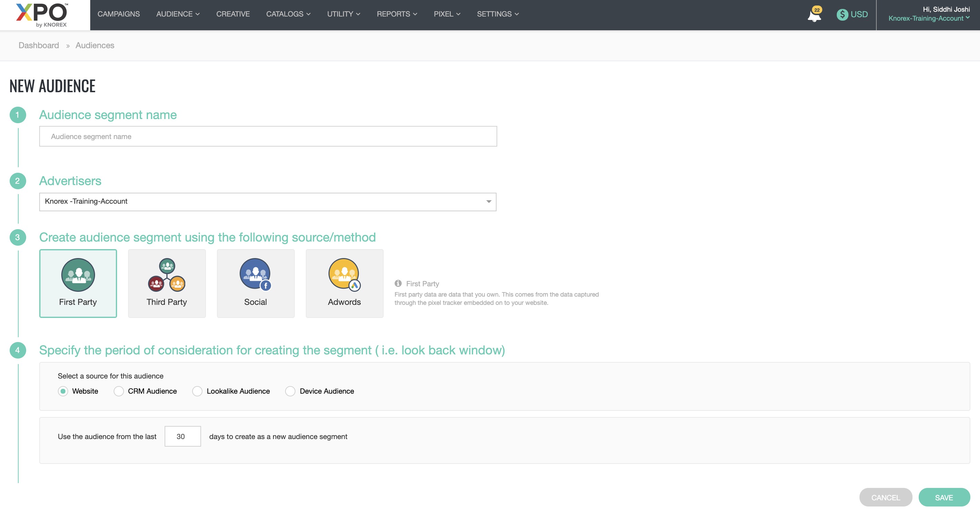
Task: Select the Third Party audience icon
Action: 167,275
